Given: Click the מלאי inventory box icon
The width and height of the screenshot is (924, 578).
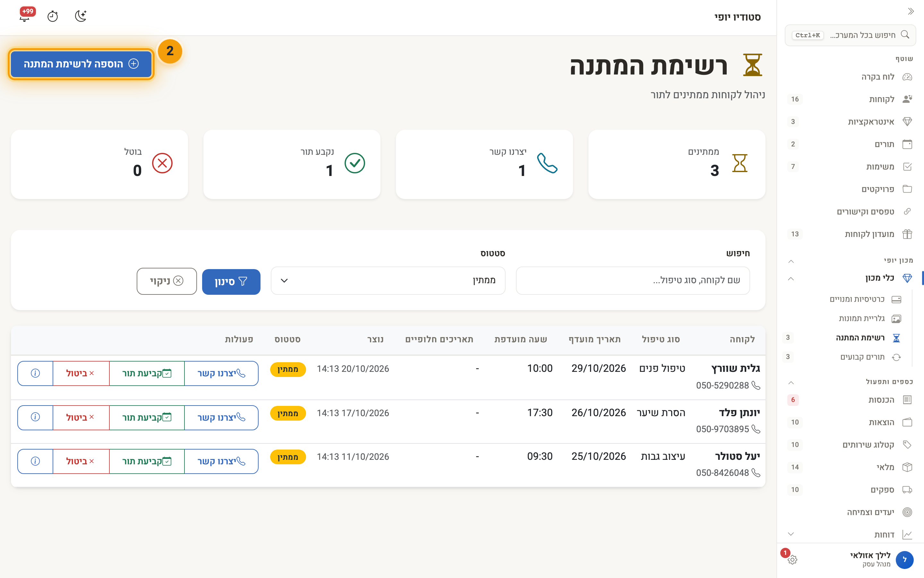Looking at the screenshot, I should point(907,467).
